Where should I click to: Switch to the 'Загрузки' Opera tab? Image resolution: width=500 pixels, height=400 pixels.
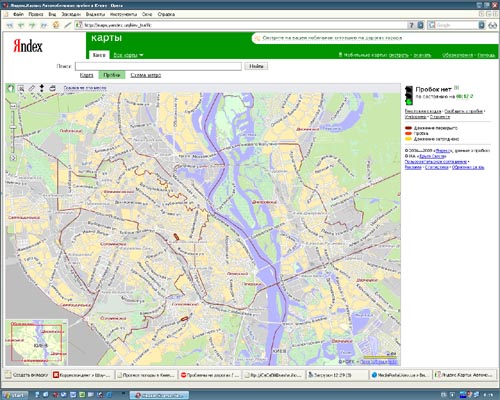click(337, 375)
